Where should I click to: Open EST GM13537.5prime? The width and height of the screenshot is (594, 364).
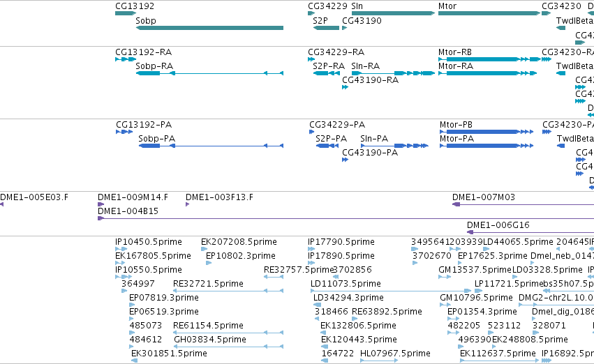[475, 270]
